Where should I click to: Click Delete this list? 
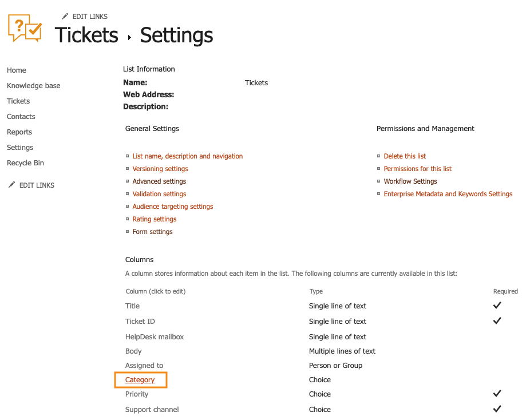point(405,156)
